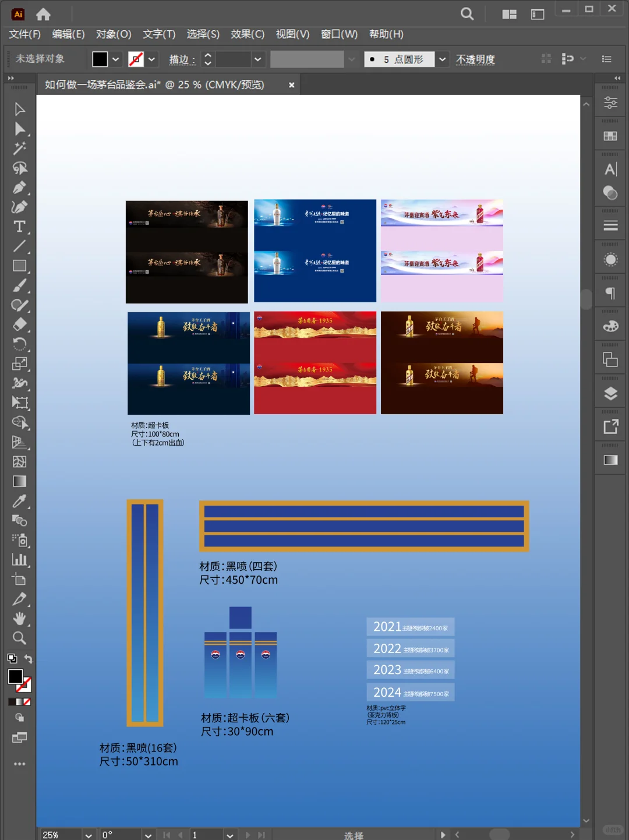Activate the Free Transform tool
Viewport: 629px width, 840px height.
[20, 403]
